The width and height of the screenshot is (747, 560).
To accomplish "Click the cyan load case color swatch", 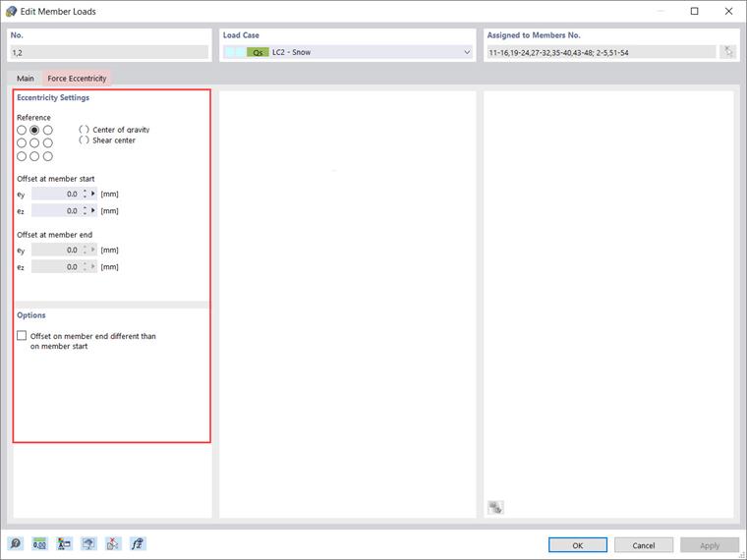I will pyautogui.click(x=235, y=52).
